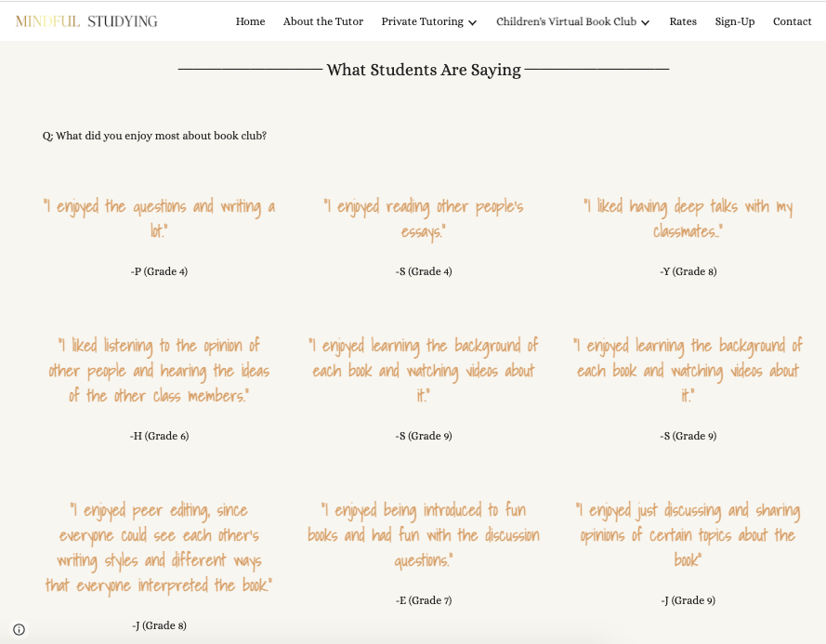Screen dimensions: 826x644
Task: Click the -Y (Grade 8) attribution
Action: 688,271
